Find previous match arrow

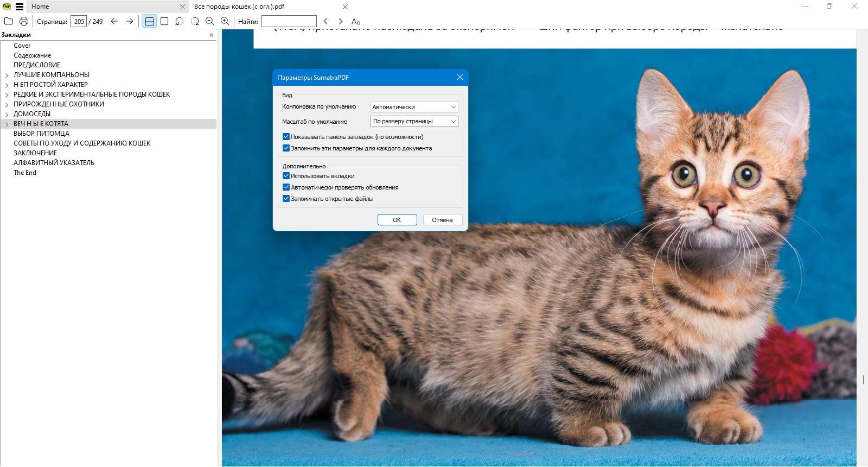(325, 21)
